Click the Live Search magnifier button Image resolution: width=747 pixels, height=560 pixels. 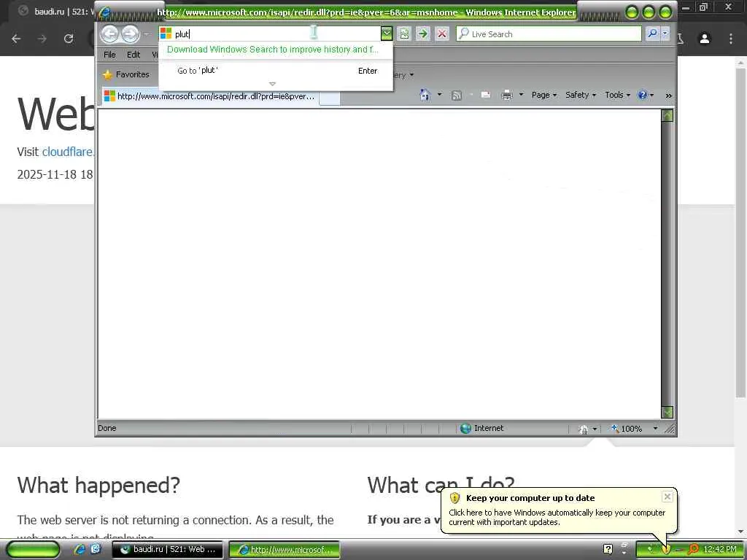[x=652, y=34]
